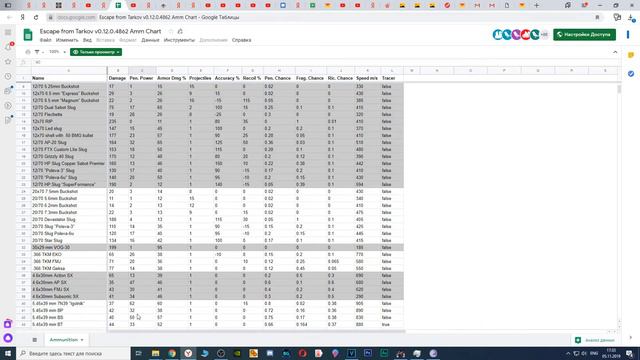The image size is (640, 360).
Task: Open the Calendar side panel icon
Action: pos(629,35)
